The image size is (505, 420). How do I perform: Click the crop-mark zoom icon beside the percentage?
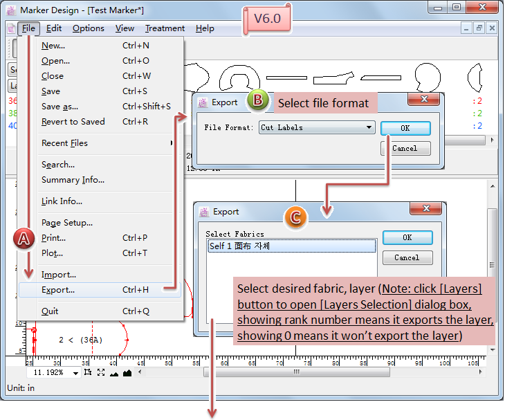pyautogui.click(x=88, y=372)
